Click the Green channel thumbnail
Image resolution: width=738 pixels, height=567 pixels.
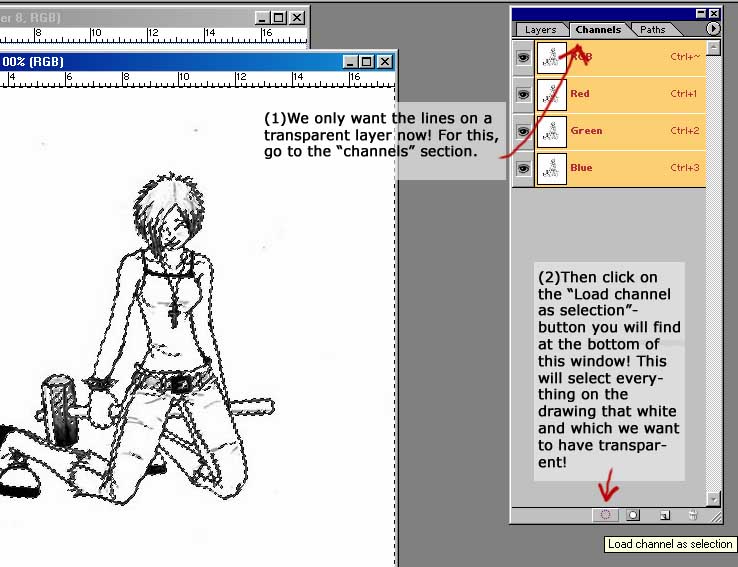tap(552, 131)
